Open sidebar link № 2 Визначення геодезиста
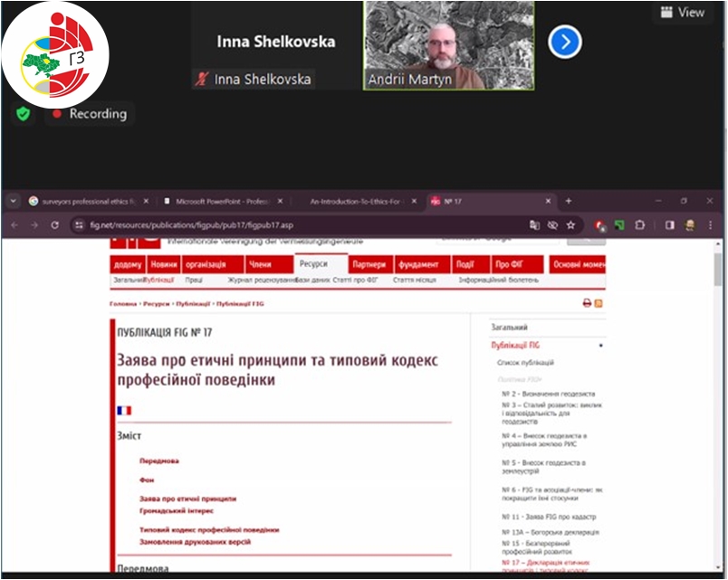This screenshot has height=580, width=728. tap(549, 394)
